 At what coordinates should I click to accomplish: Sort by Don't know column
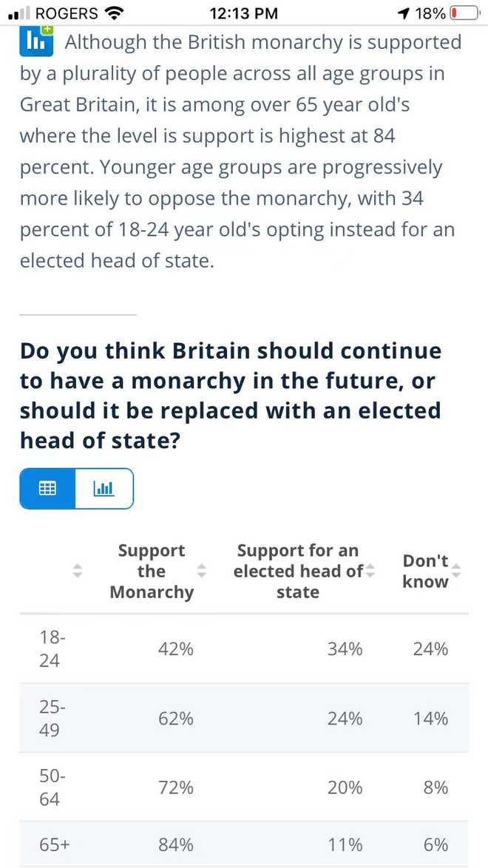point(456,572)
